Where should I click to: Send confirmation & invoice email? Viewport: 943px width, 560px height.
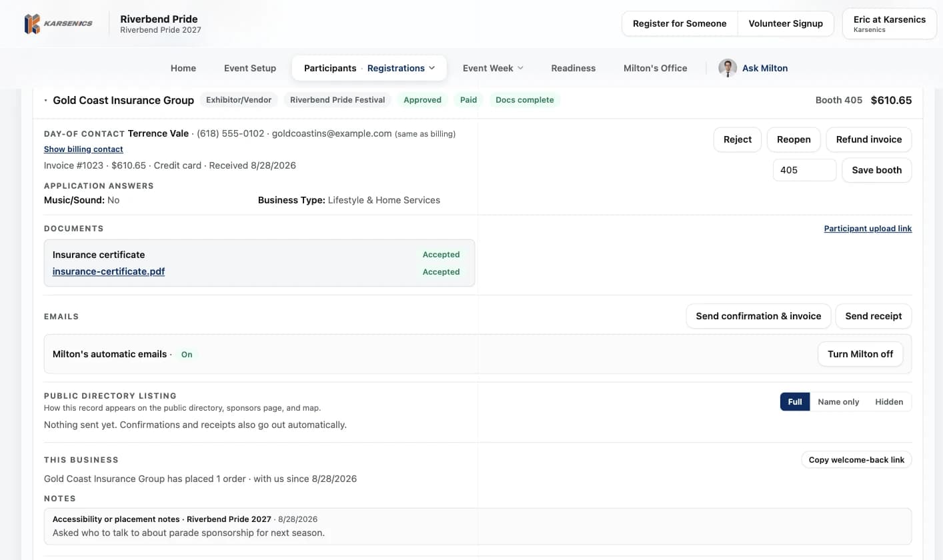pyautogui.click(x=758, y=316)
